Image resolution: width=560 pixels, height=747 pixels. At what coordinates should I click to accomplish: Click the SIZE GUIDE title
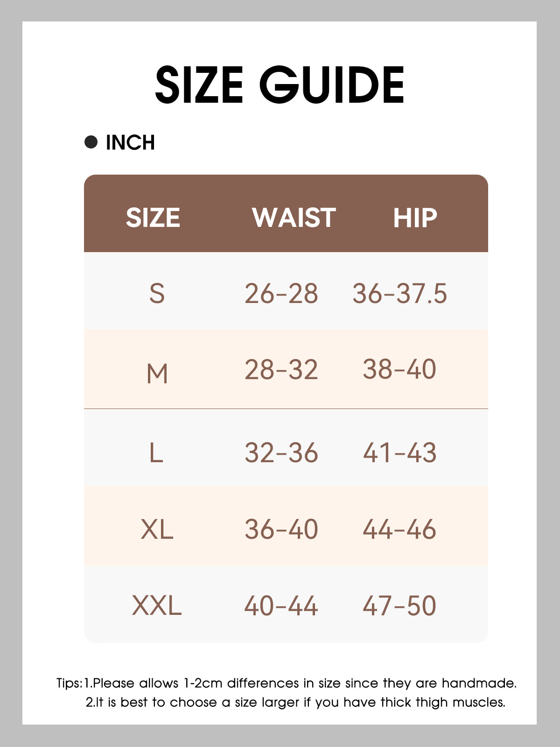coord(280,85)
